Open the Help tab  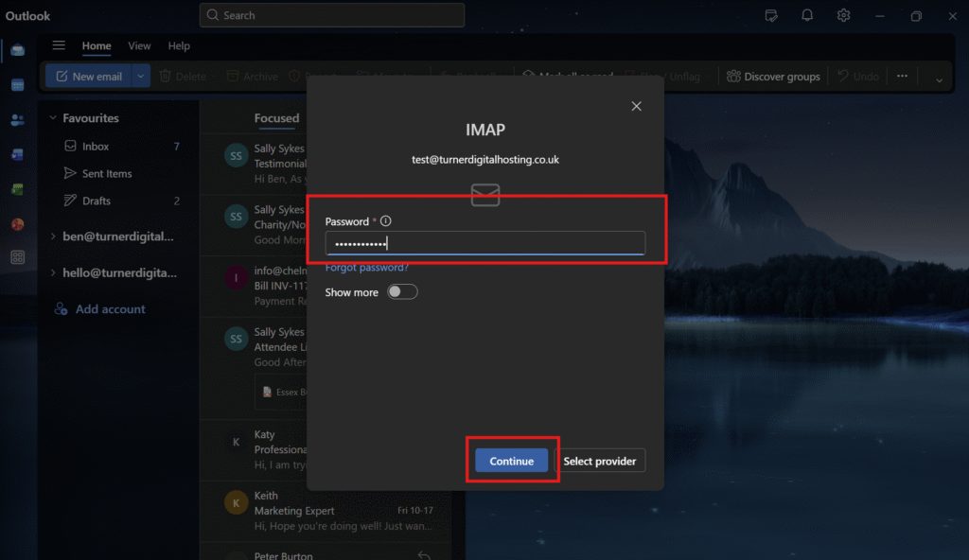[x=179, y=45]
